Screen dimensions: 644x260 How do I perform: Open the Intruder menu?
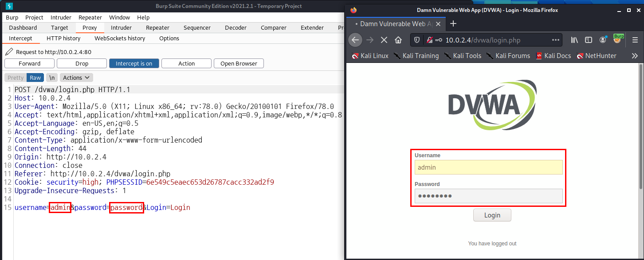(61, 17)
